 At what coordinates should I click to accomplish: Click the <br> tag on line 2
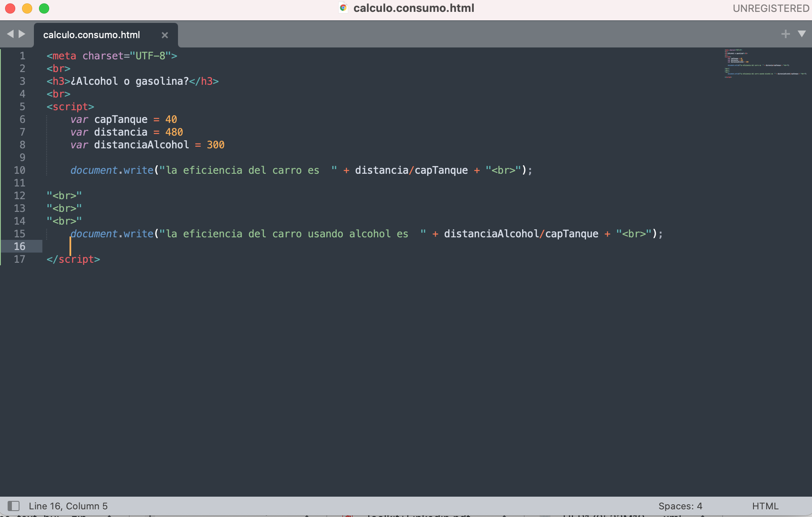click(x=58, y=69)
